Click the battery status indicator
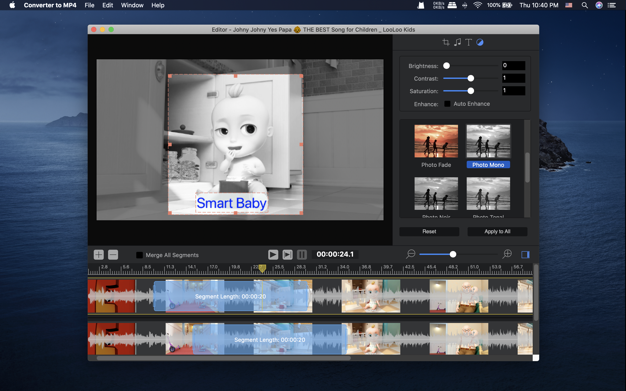Viewport: 626px width, 391px height. coord(499,5)
